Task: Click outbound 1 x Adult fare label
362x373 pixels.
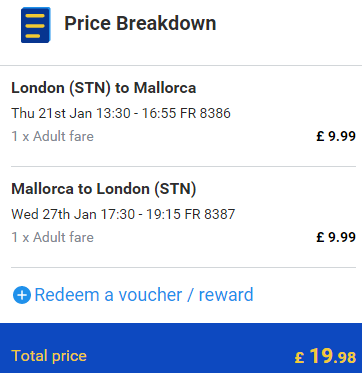Action: (x=53, y=136)
